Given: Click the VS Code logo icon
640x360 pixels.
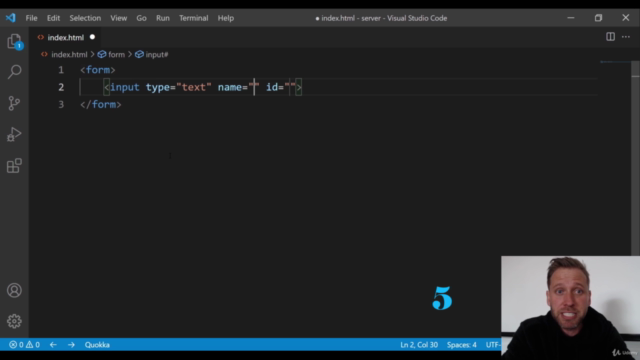Looking at the screenshot, I should [x=11, y=18].
